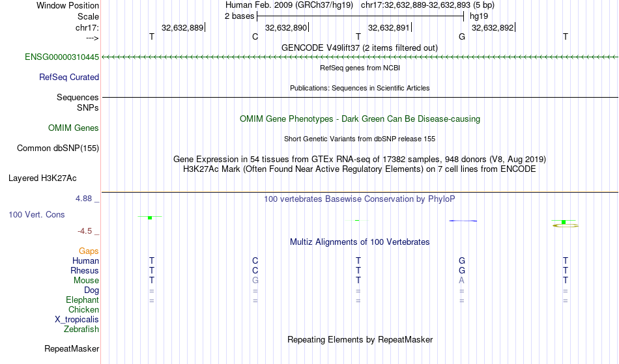Open the Layered H3K27Ac track label
619x364 pixels.
tap(42, 178)
